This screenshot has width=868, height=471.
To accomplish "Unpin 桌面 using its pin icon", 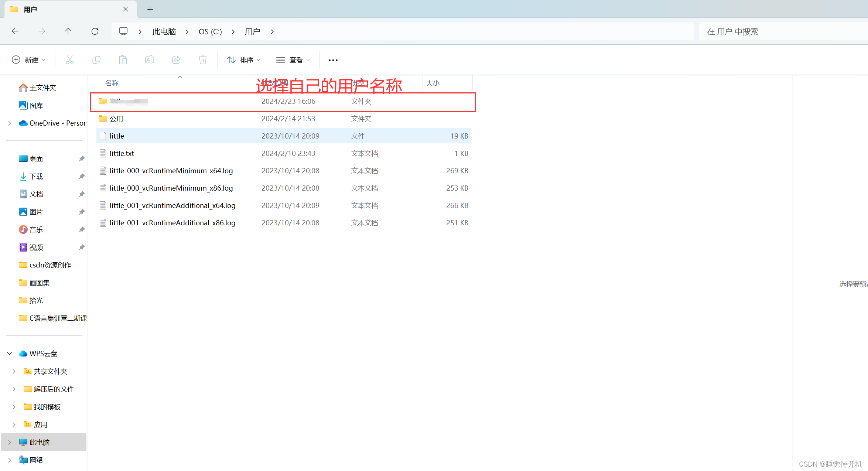I will (82, 158).
